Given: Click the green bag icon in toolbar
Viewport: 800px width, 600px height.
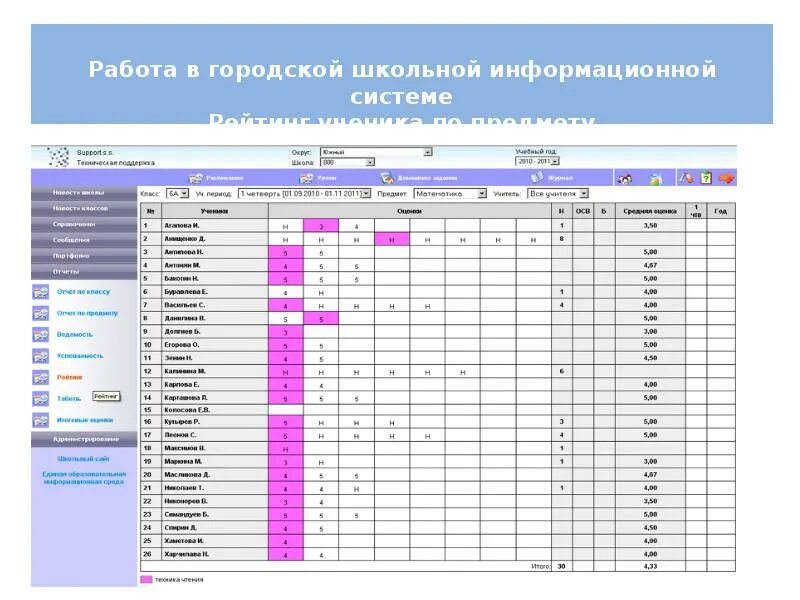Looking at the screenshot, I should pos(656,179).
